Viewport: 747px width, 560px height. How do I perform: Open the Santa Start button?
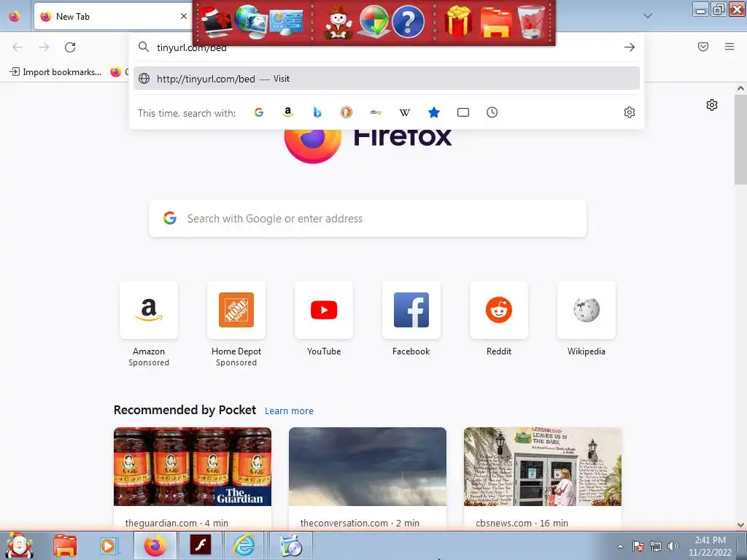(18, 545)
